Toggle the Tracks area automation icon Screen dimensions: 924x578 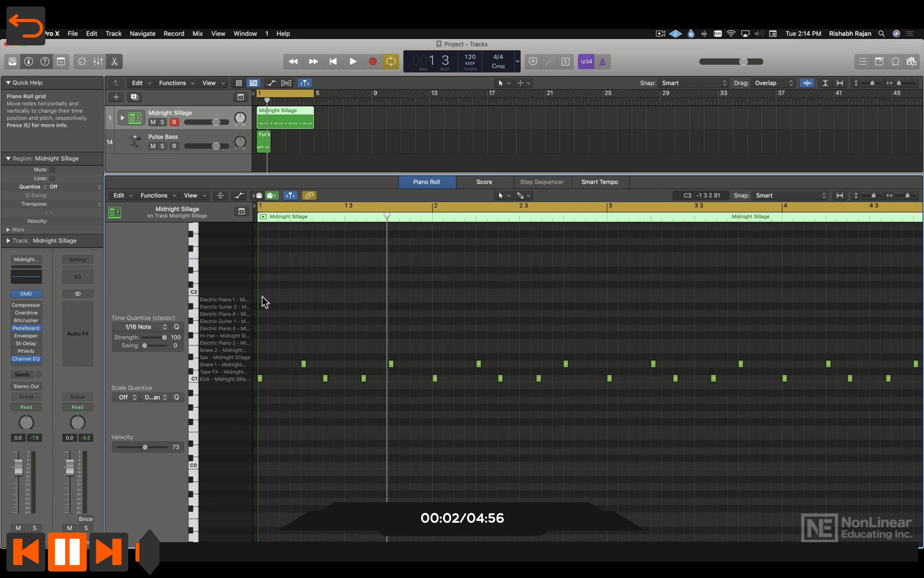click(x=271, y=83)
